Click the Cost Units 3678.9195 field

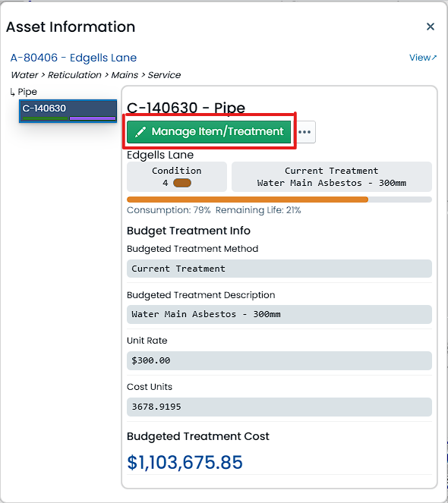279,407
